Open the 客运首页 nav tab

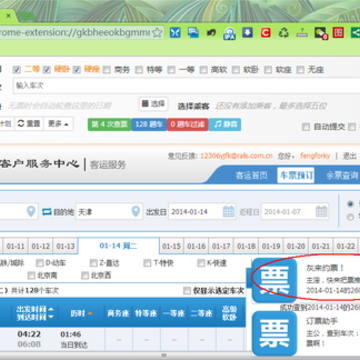point(251,176)
